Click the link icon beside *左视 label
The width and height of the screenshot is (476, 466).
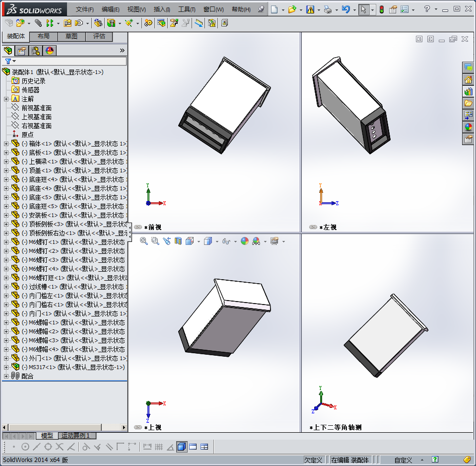(x=313, y=227)
